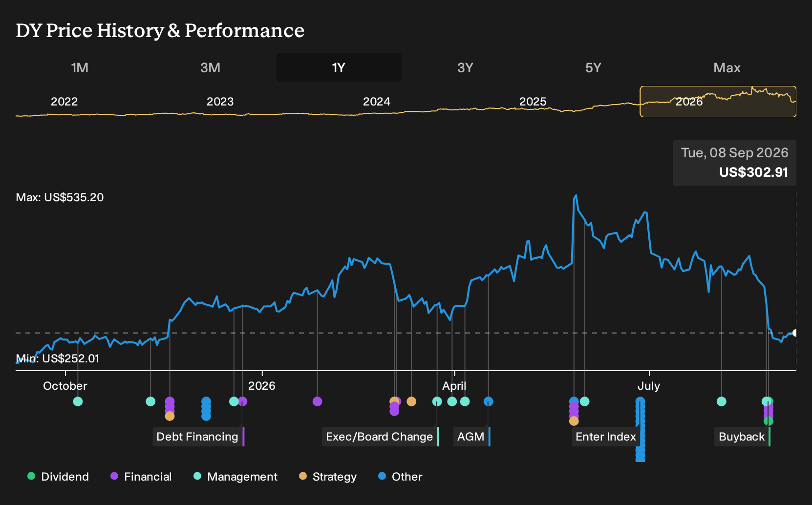
Task: Click the orange Strategy dot under purple stack near Debt Financing
Action: point(170,416)
